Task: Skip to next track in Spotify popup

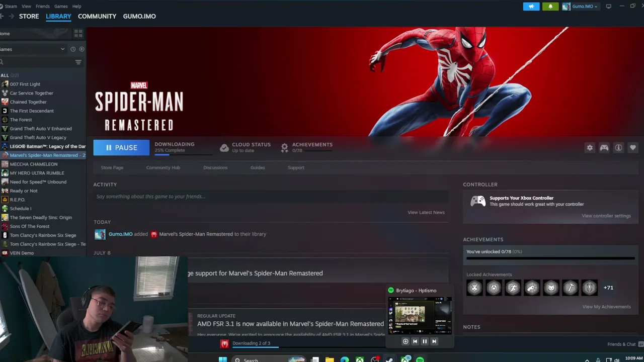Action: coord(434,341)
